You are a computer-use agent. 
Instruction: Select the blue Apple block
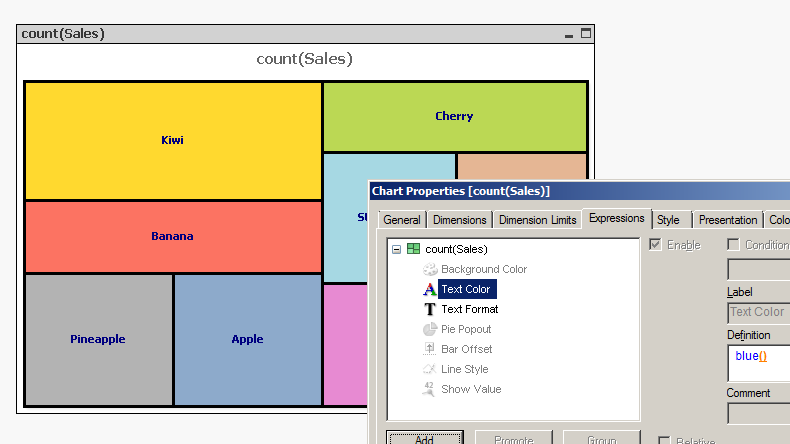point(247,339)
